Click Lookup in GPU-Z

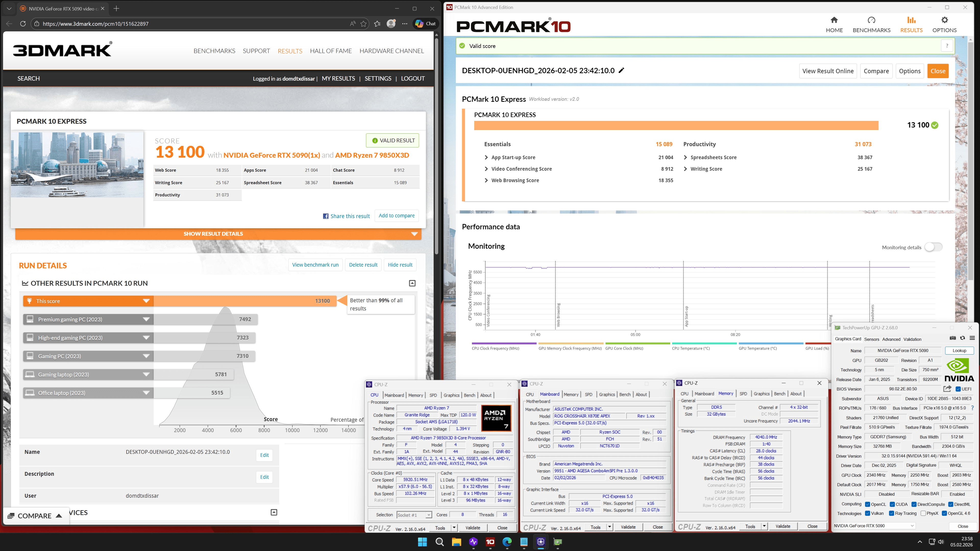(959, 350)
